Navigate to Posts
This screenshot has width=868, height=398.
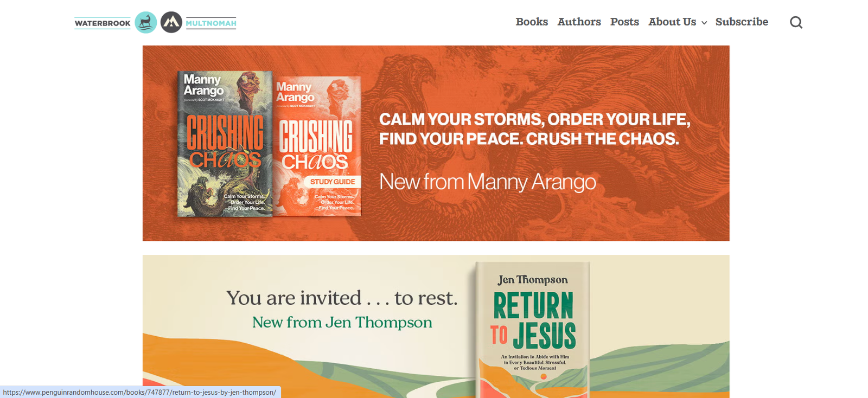(624, 22)
